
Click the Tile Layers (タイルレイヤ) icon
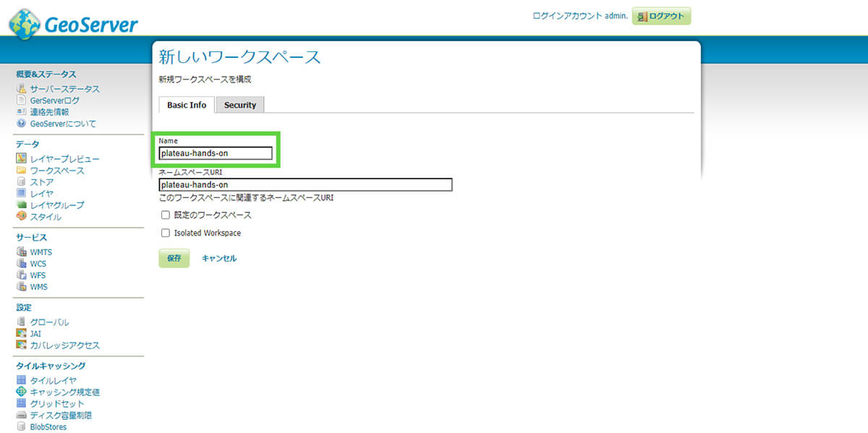(22, 380)
